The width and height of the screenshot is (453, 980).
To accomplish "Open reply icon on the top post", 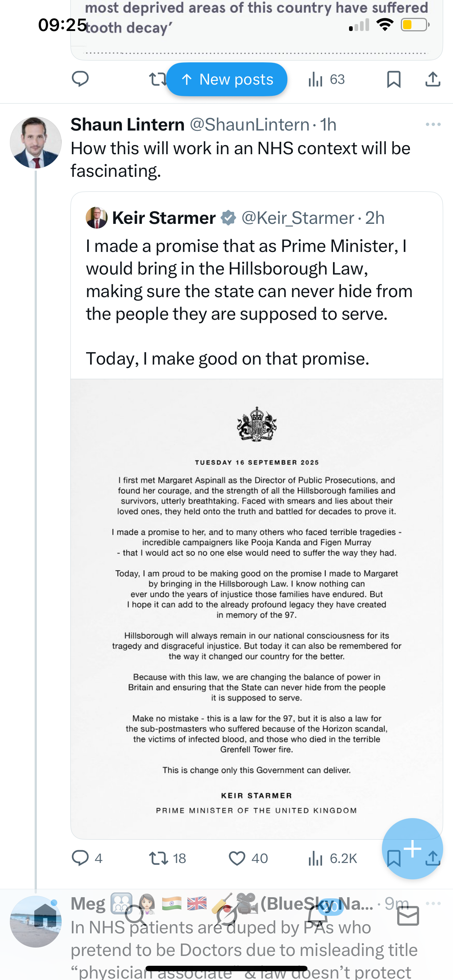I will pyautogui.click(x=80, y=79).
